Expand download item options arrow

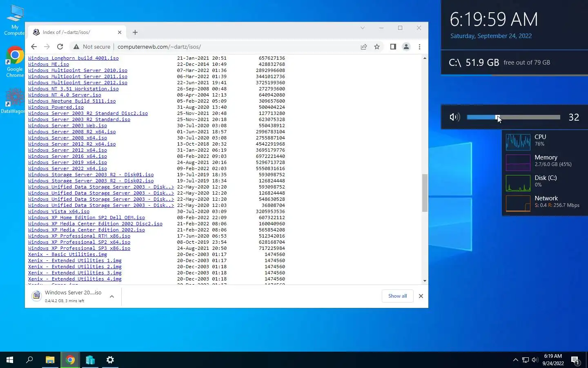click(x=112, y=296)
